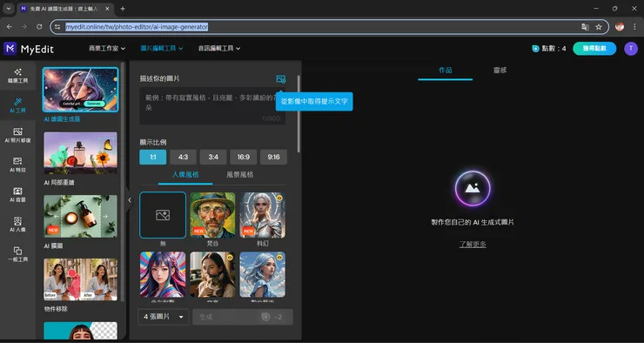Reload the page with browser refresh icon
Screen dimensions: 644x343
click(39, 27)
